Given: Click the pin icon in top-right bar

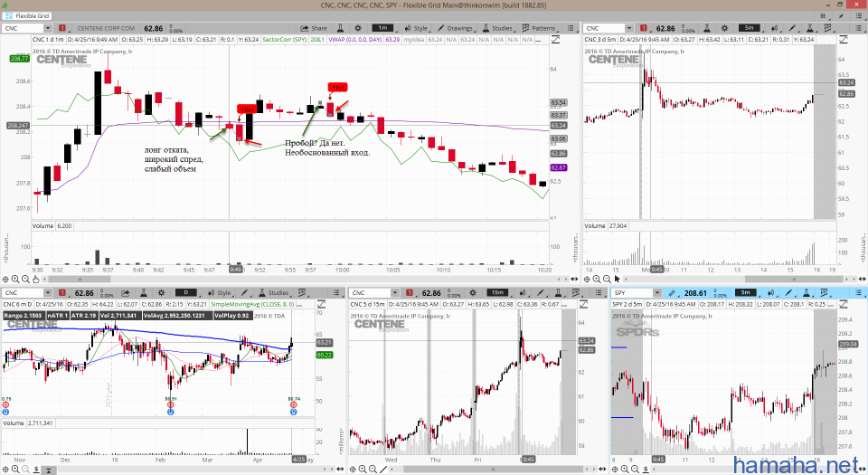Looking at the screenshot, I should (x=840, y=16).
